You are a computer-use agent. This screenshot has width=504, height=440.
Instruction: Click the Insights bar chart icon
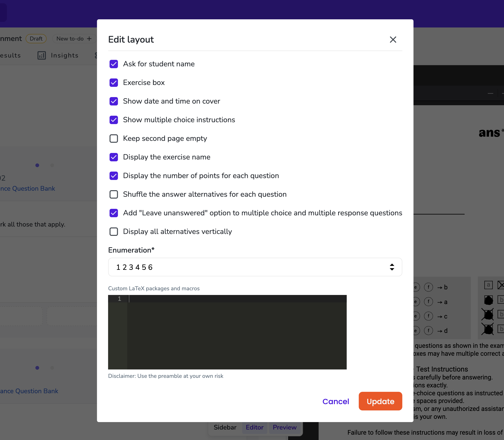point(41,55)
